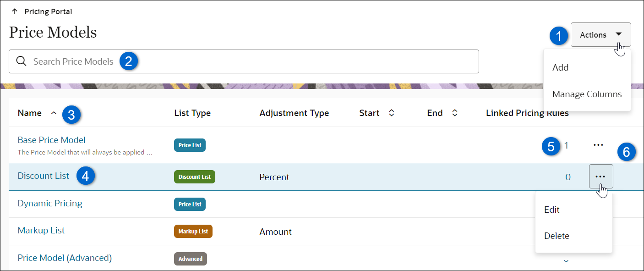Open the ellipsis menu on Discount List row
This screenshot has width=644, height=271.
click(600, 176)
